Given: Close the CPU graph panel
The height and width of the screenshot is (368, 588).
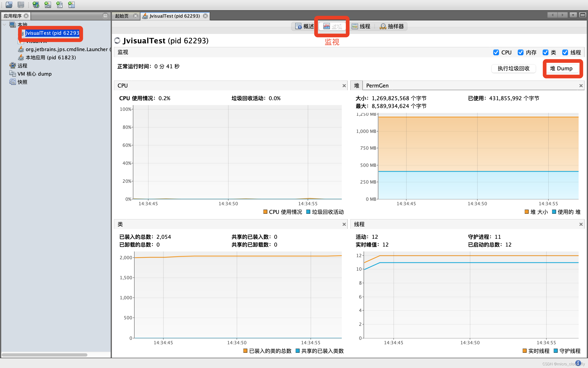Looking at the screenshot, I should pos(344,86).
